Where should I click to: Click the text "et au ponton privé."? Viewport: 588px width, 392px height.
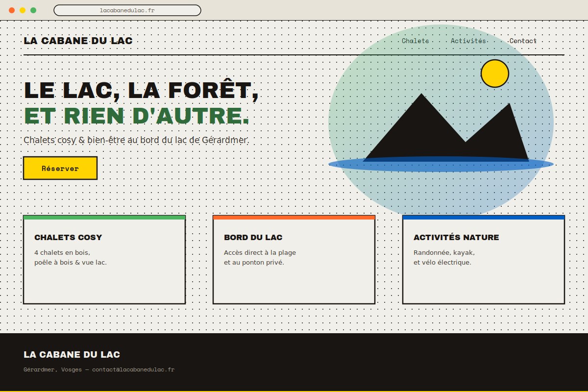[x=254, y=262]
